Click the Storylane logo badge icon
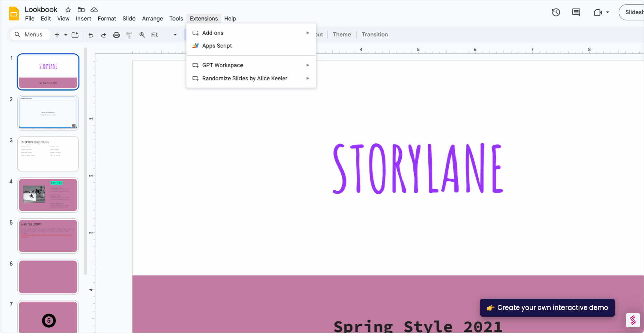 tap(633, 320)
